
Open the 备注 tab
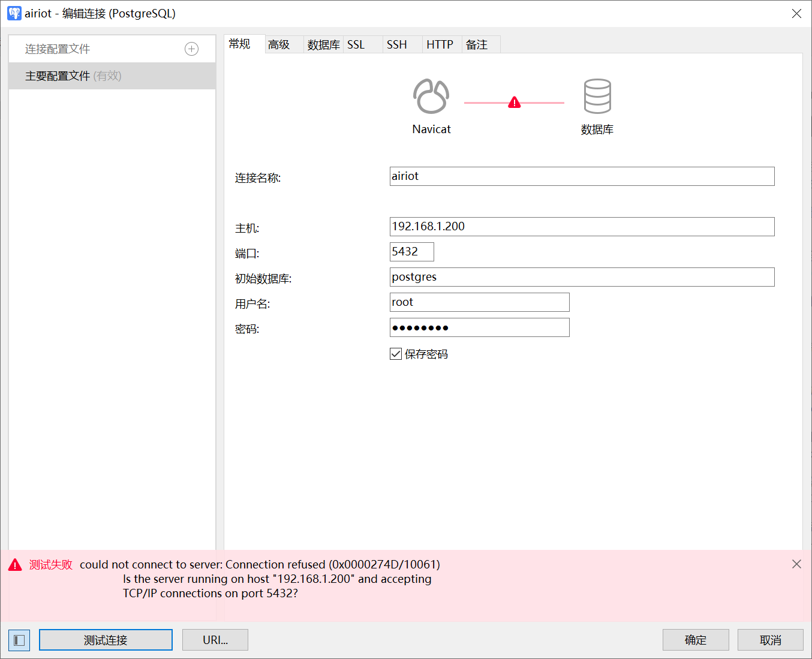point(477,45)
